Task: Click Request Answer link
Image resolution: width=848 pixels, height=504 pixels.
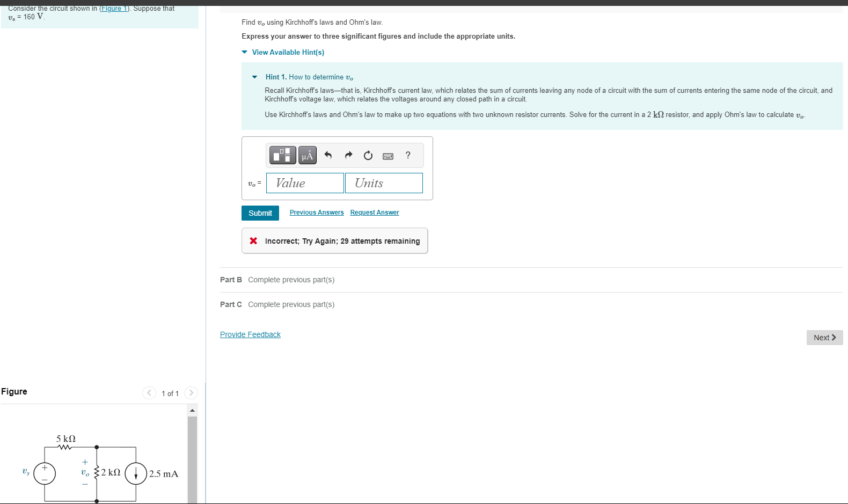Action: [375, 213]
